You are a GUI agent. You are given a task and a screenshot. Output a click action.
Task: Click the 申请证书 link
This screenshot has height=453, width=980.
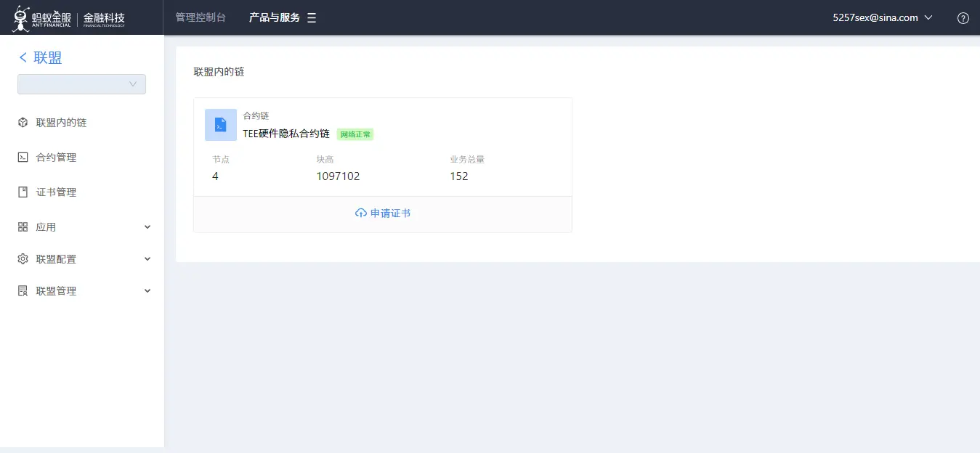click(x=383, y=213)
